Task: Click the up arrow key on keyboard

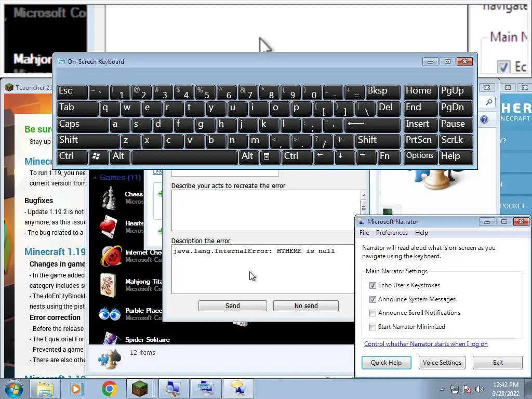Action: (x=343, y=141)
